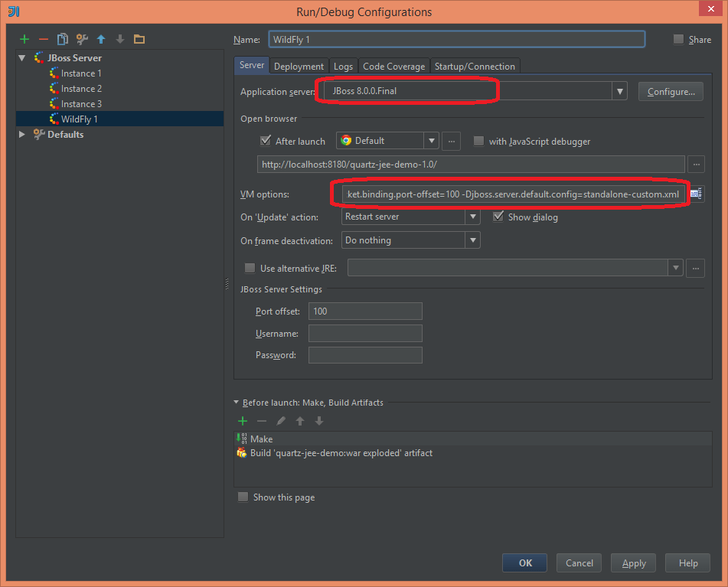Viewport: 728px width, 587px height.
Task: Apply the configuration changes
Action: coord(633,563)
